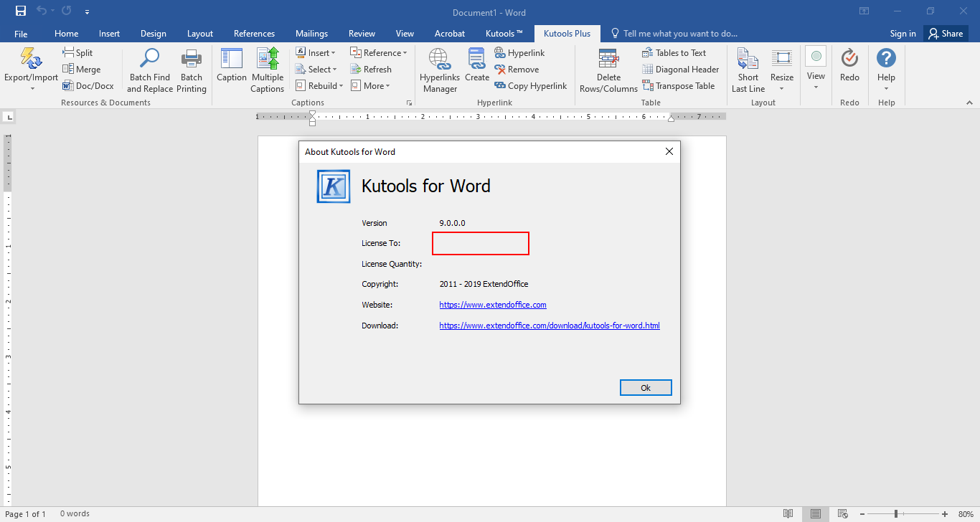Switch to the Insert ribbon tab

pyautogui.click(x=110, y=34)
